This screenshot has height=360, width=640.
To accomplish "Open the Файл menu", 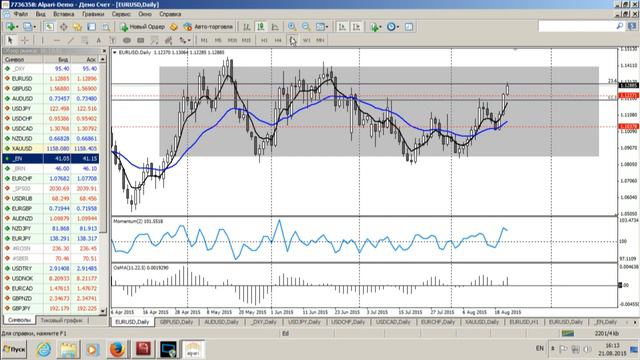I will (21, 14).
